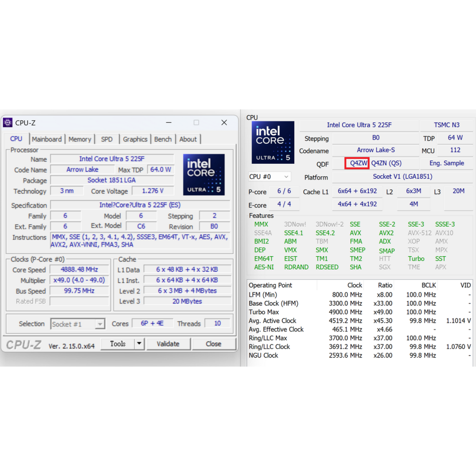The width and height of the screenshot is (476, 476).
Task: Select the SPD tab
Action: coord(107,139)
